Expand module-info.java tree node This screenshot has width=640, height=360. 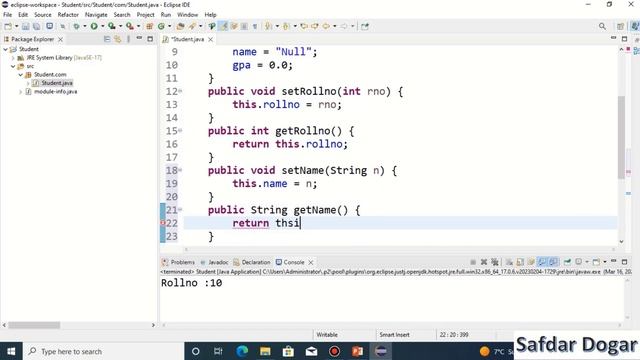pyautogui.click(x=20, y=92)
